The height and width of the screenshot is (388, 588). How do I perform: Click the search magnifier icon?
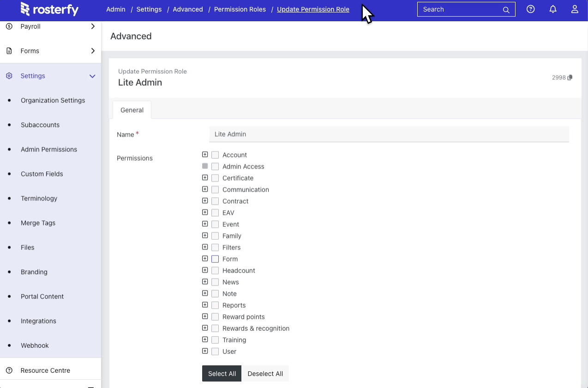coord(506,10)
